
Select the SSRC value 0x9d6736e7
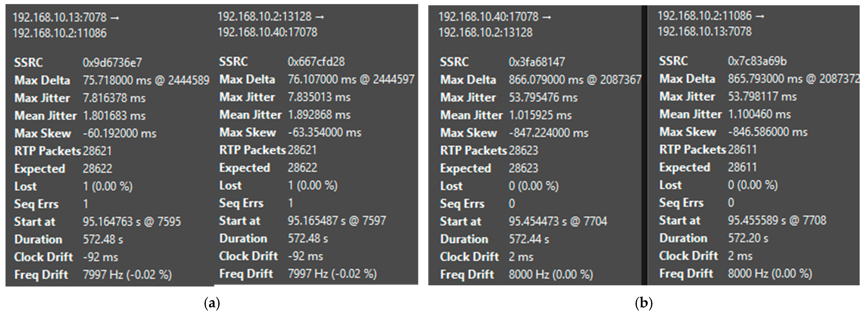pyautogui.click(x=112, y=62)
